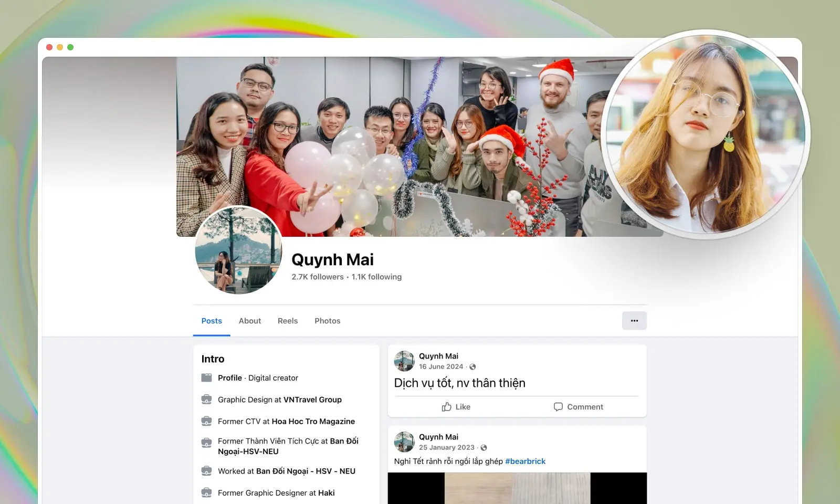
Task: Click the briefcase icon beside Hoa Hoc Tro Magazine
Action: pos(206,422)
